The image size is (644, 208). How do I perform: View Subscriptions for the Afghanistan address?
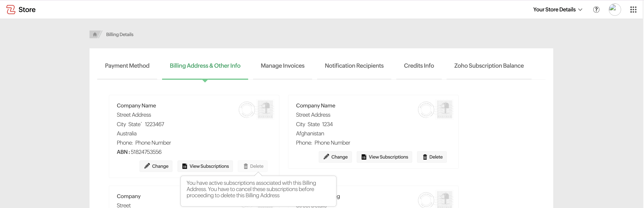pos(384,157)
